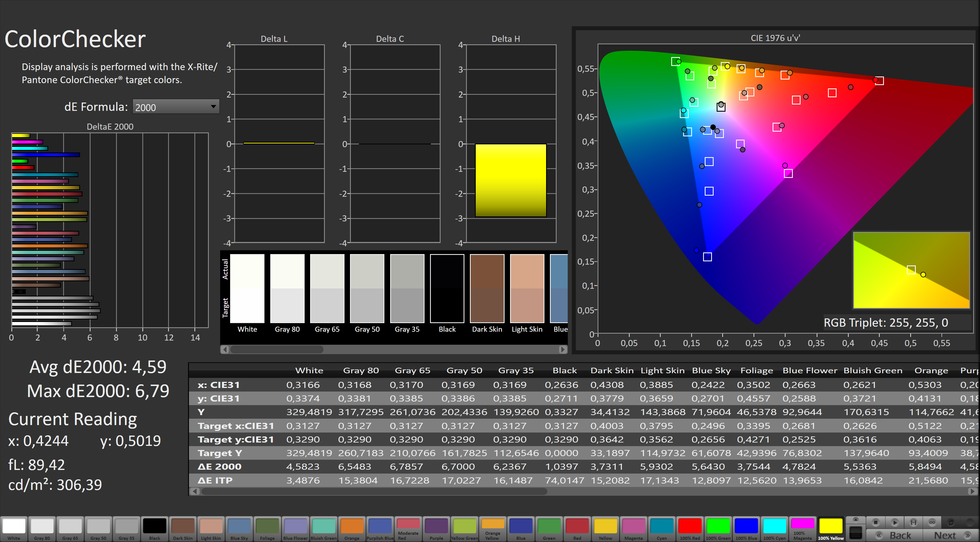
Task: Select the 100% Magenta patch
Action: pos(802,529)
